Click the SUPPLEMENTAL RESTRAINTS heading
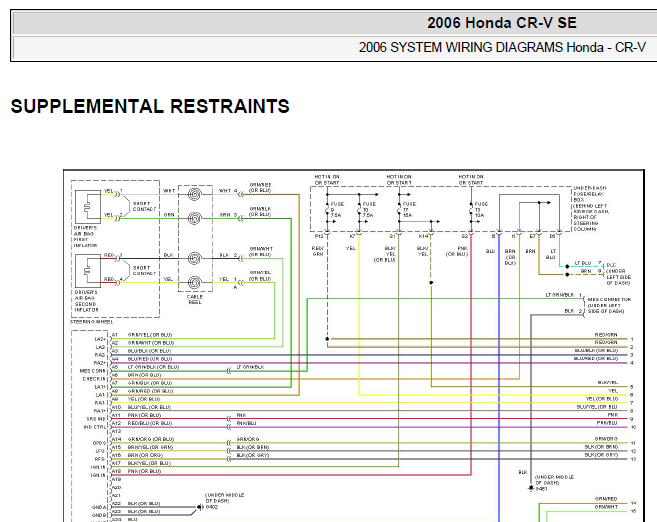Image resolution: width=657 pixels, height=522 pixels. (150, 106)
